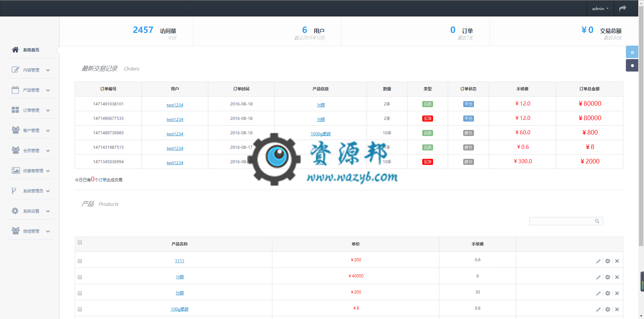This screenshot has height=319, width=644.
Task: Click the 系统设置 gear icon
Action: [x=15, y=211]
